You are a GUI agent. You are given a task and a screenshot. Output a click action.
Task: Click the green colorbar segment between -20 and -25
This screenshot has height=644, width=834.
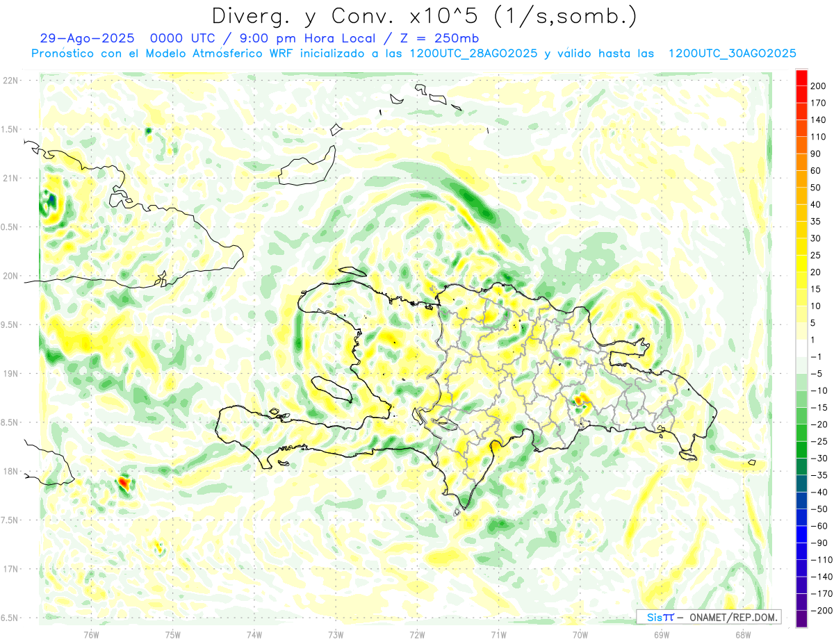coord(801,433)
